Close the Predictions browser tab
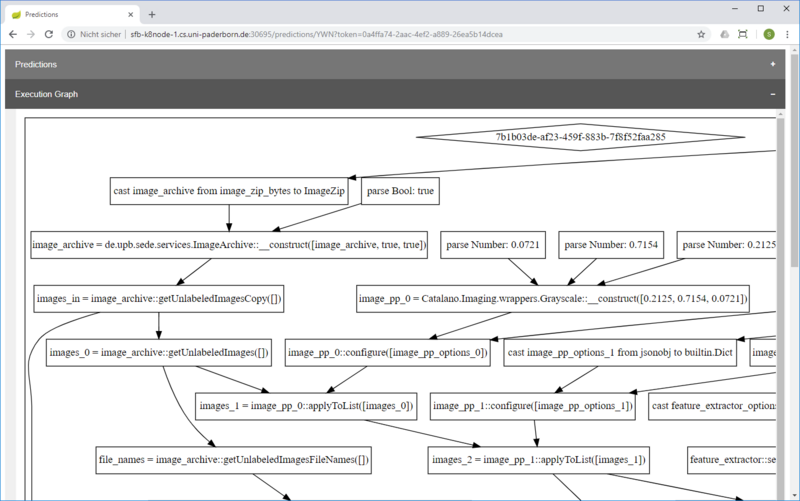 [129, 14]
